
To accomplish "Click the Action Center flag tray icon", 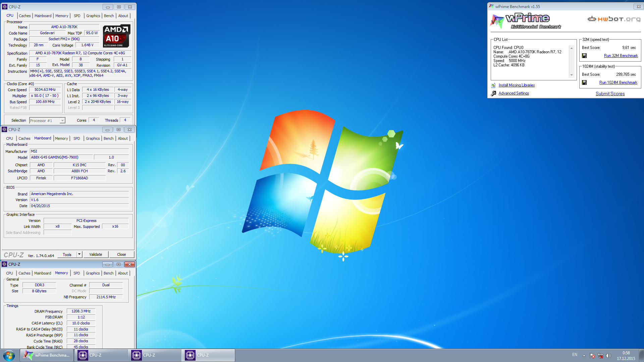I will [x=592, y=356].
